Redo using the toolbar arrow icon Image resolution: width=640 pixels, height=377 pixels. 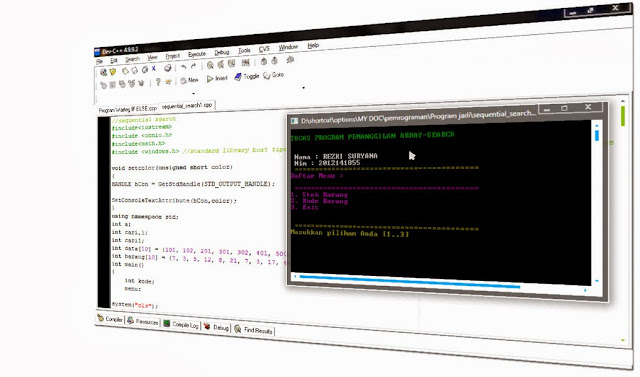pyautogui.click(x=193, y=66)
